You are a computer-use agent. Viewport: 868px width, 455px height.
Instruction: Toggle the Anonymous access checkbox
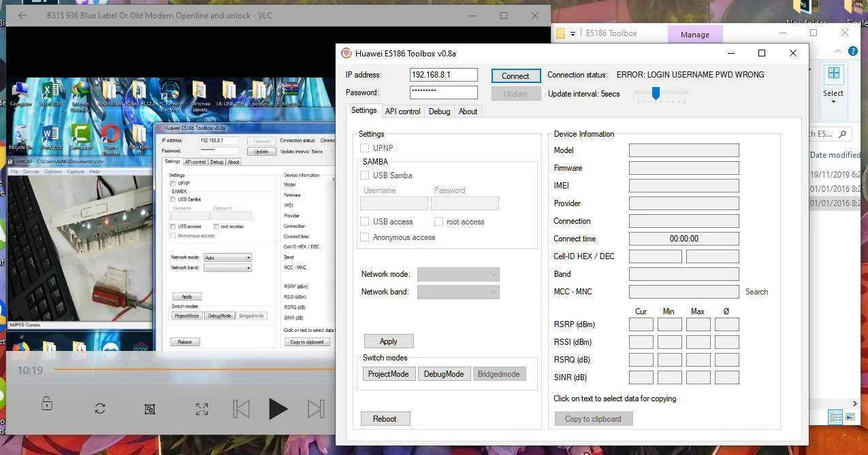[365, 237]
